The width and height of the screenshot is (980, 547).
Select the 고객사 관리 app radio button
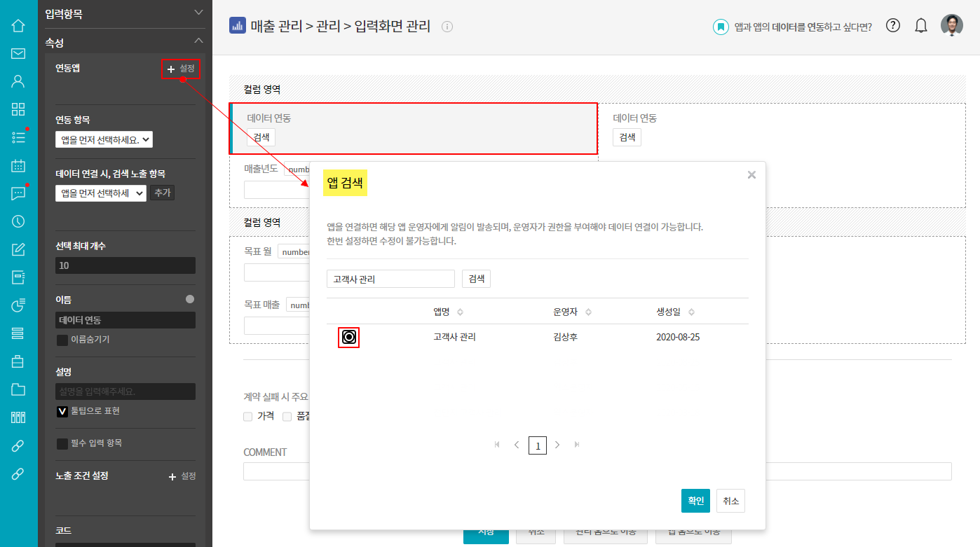[349, 337]
